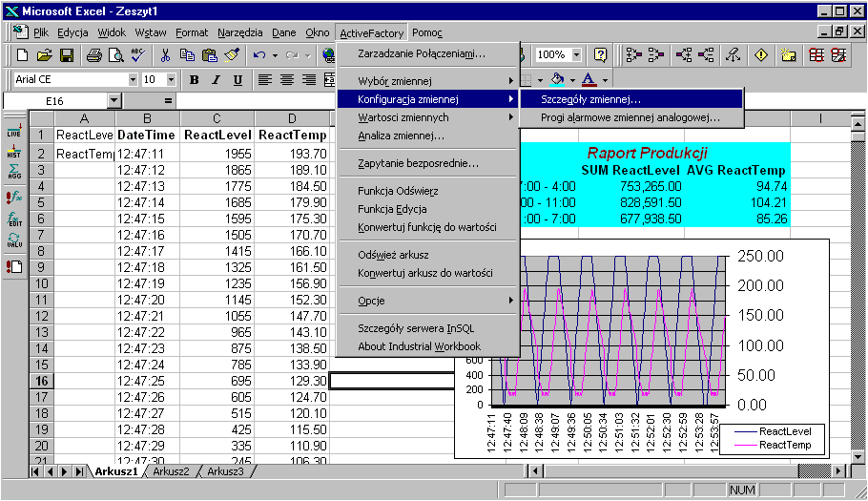This screenshot has width=868, height=501.
Task: Select Funkcja Odświerz menu item
Action: click(x=428, y=191)
